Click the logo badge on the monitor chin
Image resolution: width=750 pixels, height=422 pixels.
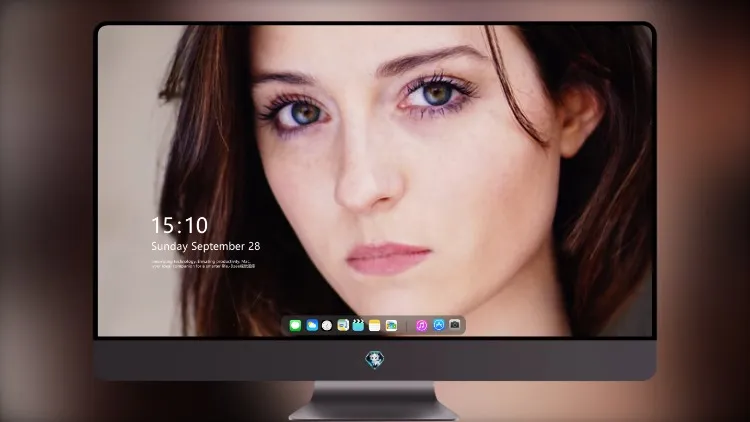click(375, 360)
